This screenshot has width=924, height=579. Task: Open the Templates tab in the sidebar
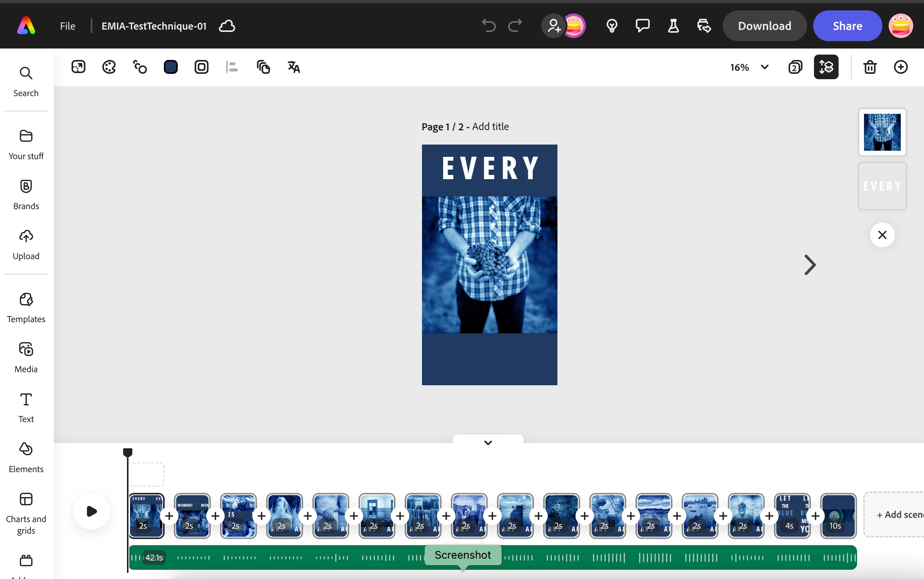[26, 308]
